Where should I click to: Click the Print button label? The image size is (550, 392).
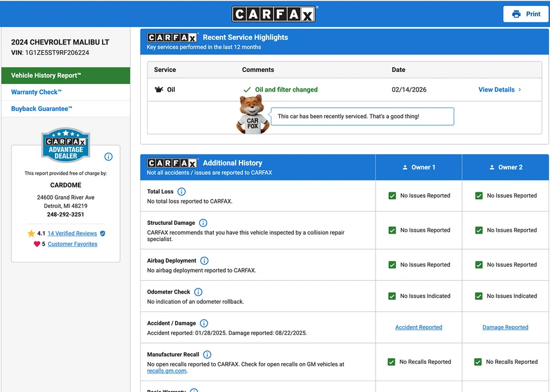click(533, 14)
